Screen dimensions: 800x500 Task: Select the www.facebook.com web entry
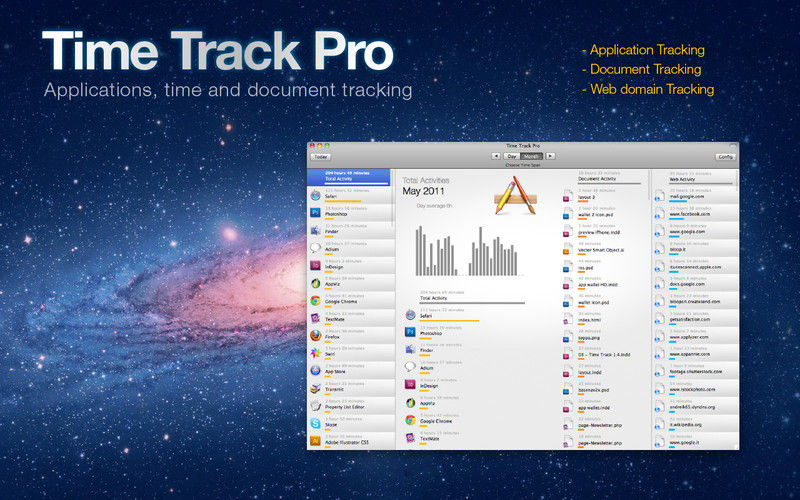pyautogui.click(x=696, y=213)
